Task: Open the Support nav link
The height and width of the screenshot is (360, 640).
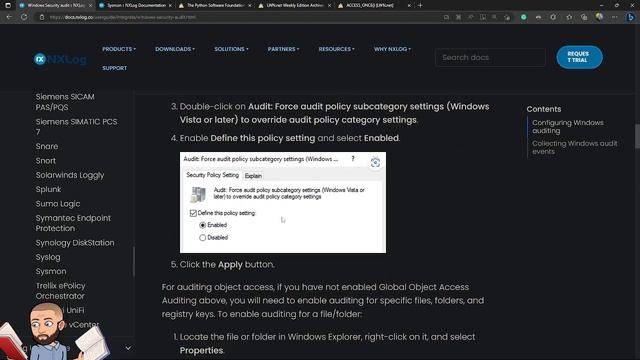Action: coord(114,68)
